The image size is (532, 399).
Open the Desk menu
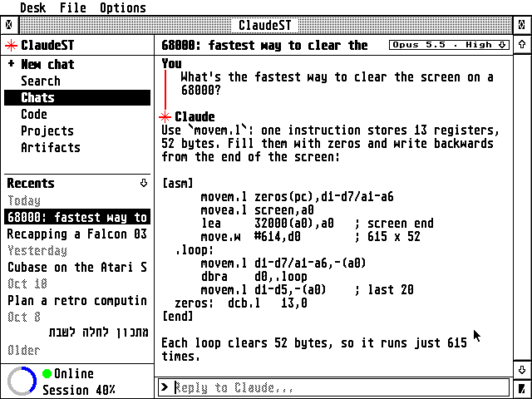33,7
